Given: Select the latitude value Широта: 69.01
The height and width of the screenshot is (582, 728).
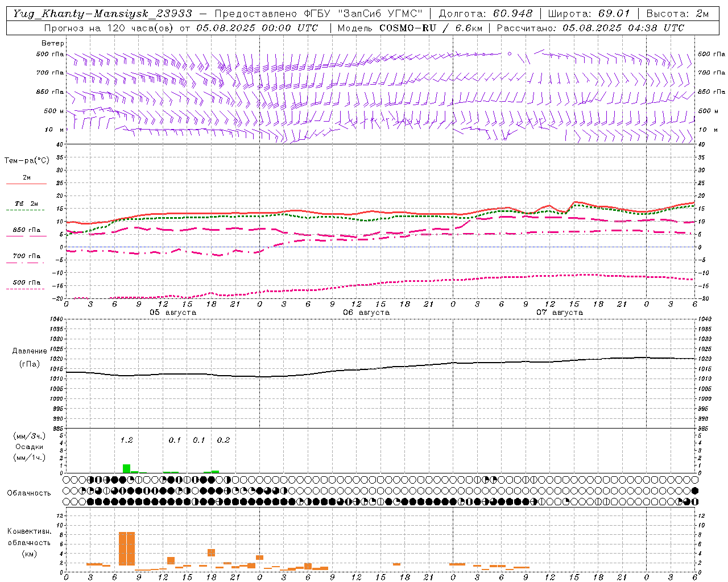Looking at the screenshot, I should [x=589, y=14].
